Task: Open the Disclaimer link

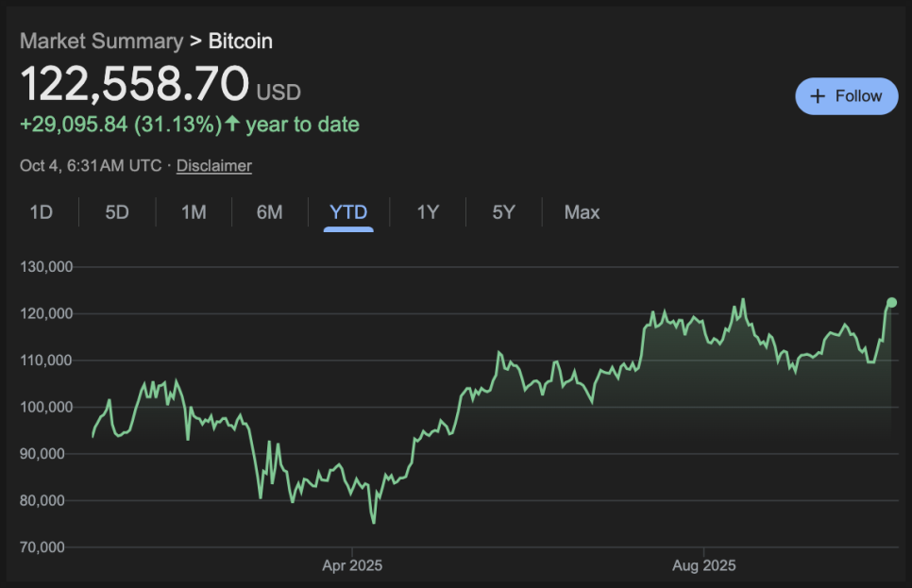Action: pyautogui.click(x=214, y=166)
